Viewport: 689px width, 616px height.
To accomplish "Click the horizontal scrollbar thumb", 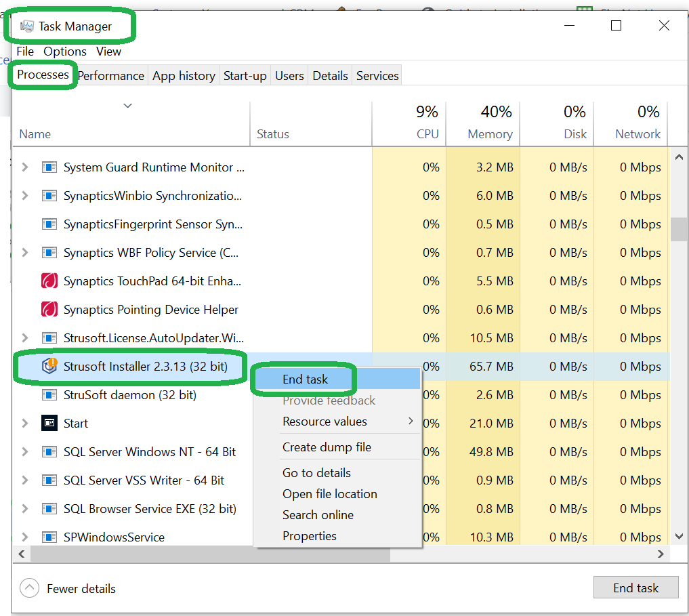I will tap(210, 554).
